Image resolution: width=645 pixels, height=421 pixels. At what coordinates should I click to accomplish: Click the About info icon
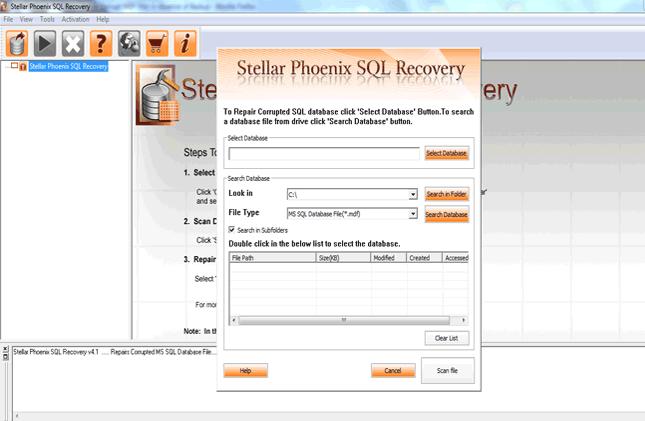click(x=185, y=43)
